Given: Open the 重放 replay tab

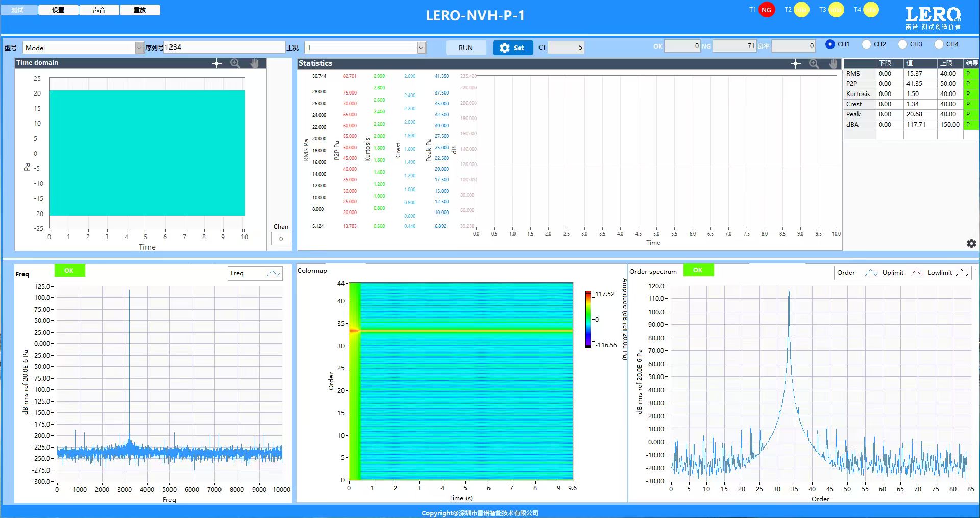Looking at the screenshot, I should click(140, 10).
